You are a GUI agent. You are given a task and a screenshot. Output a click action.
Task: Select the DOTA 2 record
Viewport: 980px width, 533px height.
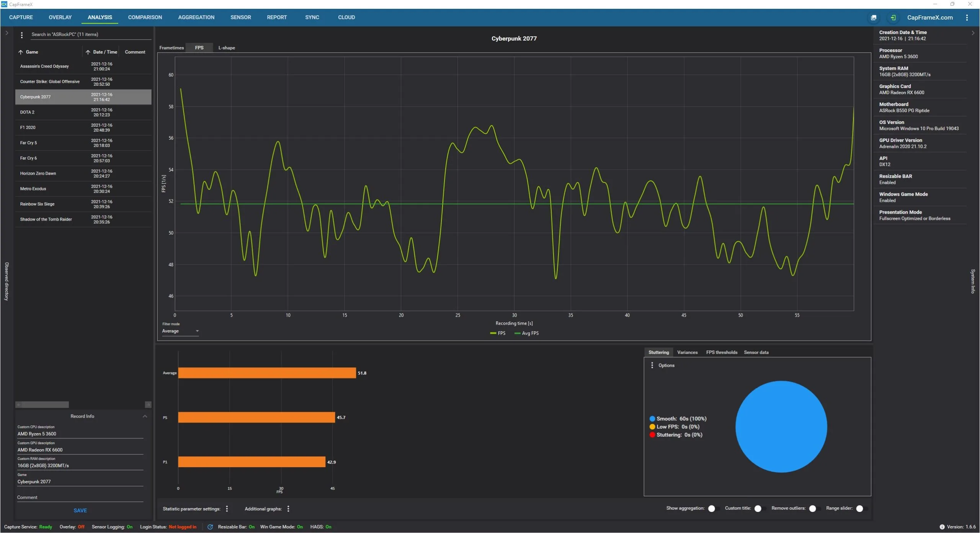click(x=83, y=113)
